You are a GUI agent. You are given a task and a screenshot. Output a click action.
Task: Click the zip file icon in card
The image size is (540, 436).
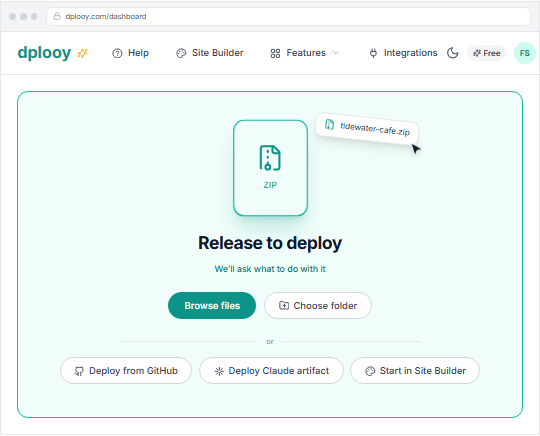point(270,158)
